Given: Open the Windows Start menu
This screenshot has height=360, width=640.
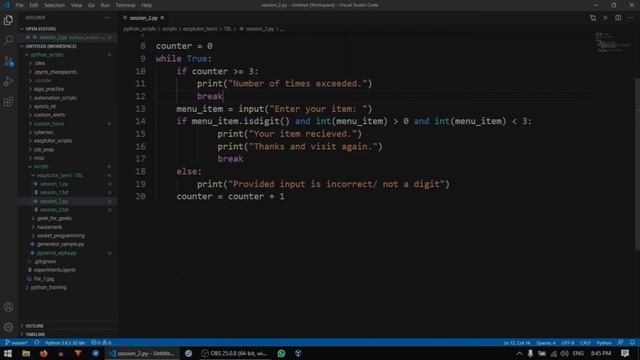Looking at the screenshot, I should [x=8, y=353].
